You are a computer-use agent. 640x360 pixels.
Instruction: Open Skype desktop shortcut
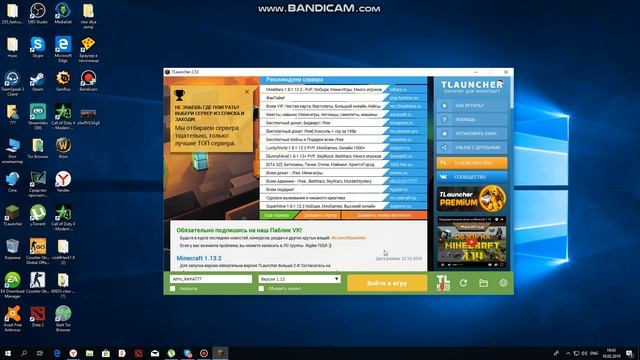click(38, 47)
